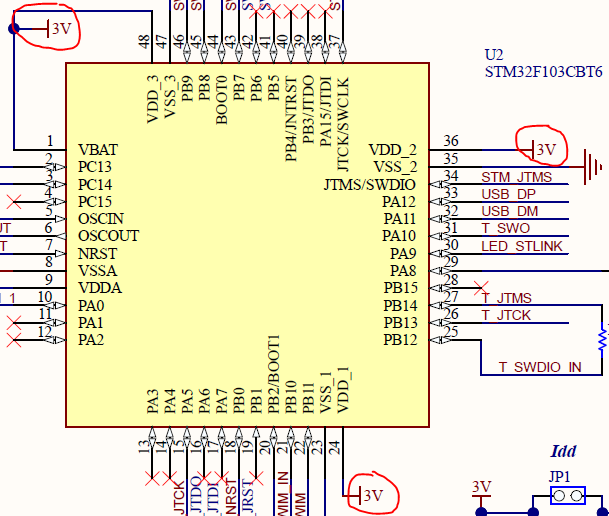Select the T_JTMS net label

tap(506, 298)
